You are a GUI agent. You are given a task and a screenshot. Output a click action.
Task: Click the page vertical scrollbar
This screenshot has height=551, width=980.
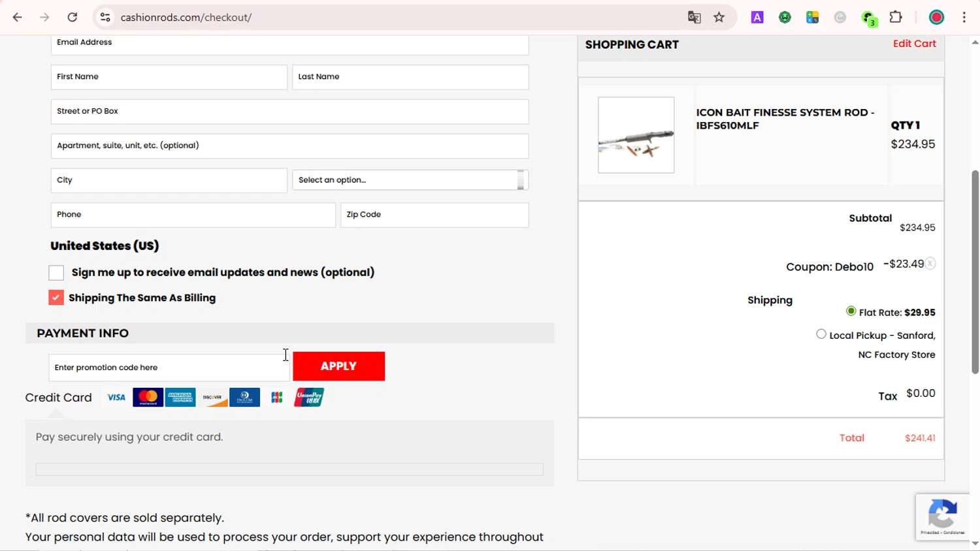pyautogui.click(x=975, y=272)
